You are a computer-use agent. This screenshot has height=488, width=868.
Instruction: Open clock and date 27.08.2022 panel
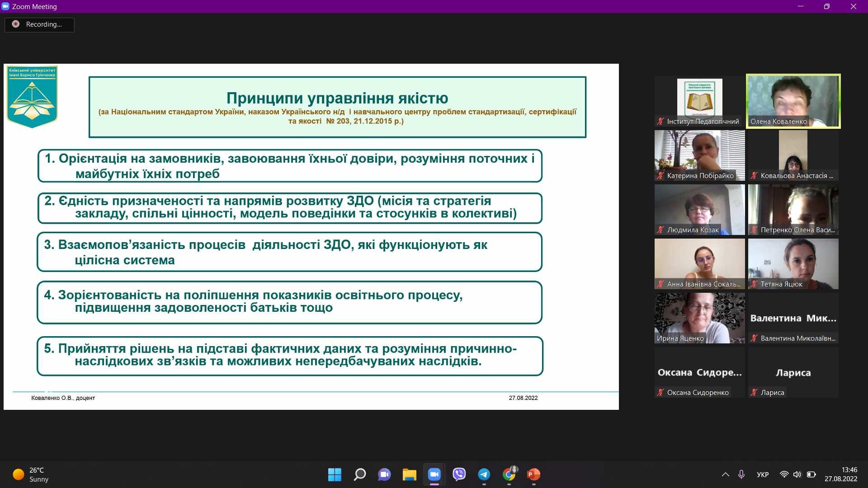[841, 474]
